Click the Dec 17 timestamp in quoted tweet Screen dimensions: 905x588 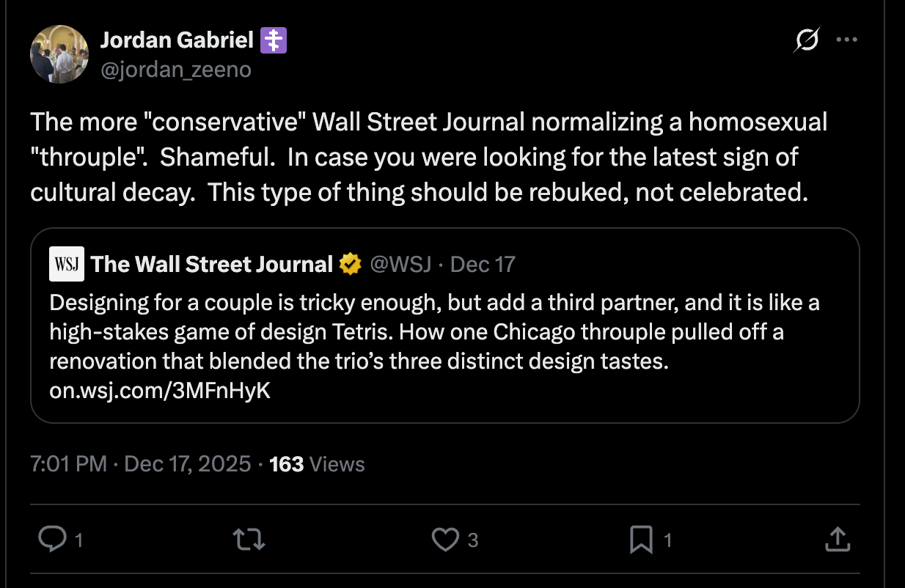tap(483, 263)
